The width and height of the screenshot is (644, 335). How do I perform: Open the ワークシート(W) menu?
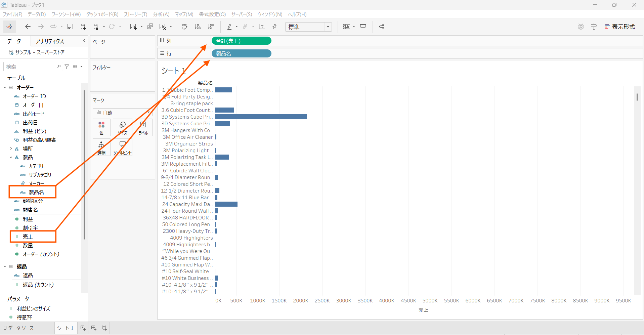tap(66, 14)
